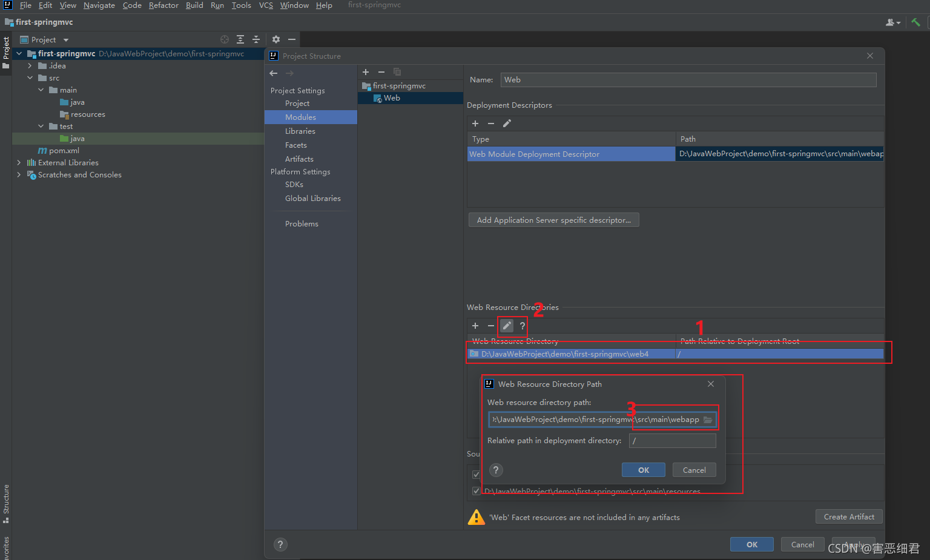This screenshot has height=560, width=930.
Task: Edit deployment descriptor with pencil icon
Action: (x=507, y=124)
